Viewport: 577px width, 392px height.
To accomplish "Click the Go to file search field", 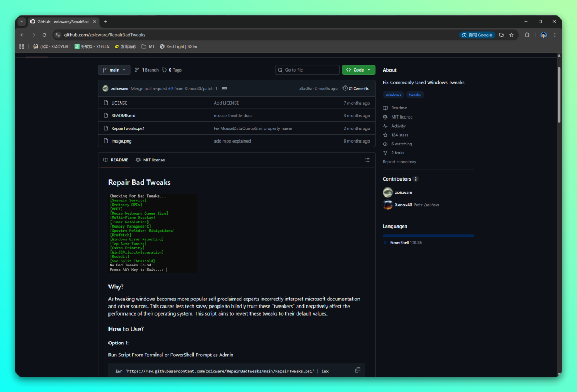I will (307, 70).
